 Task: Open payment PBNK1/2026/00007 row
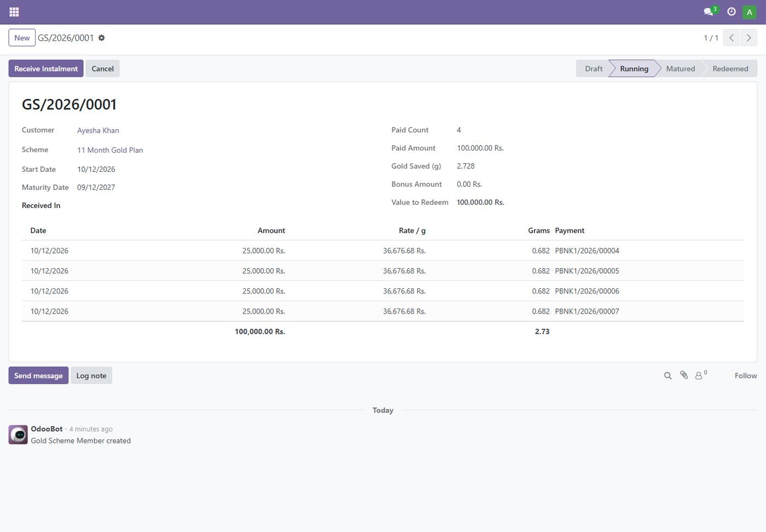(383, 311)
